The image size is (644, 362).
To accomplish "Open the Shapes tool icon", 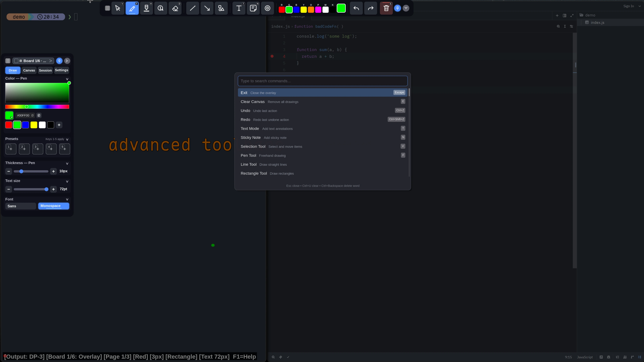I will [221, 9].
